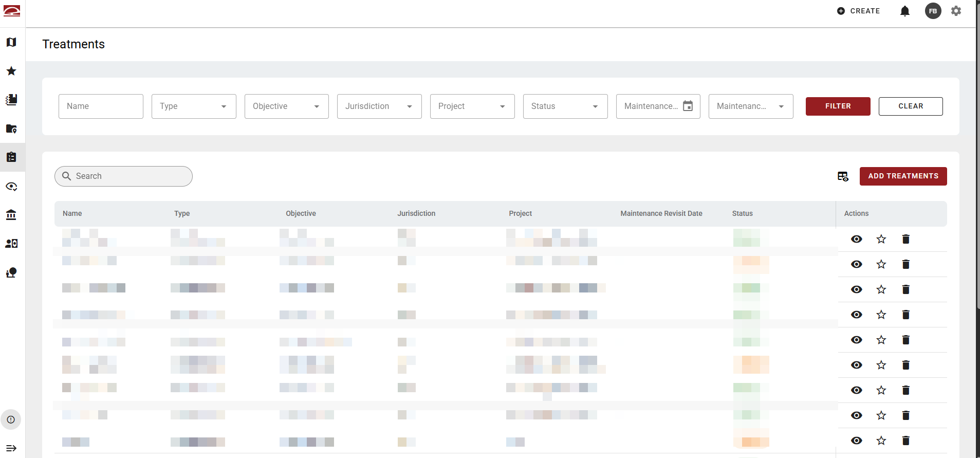Viewport: 980px width, 458px height.
Task: Delete the third treatment row
Action: [x=906, y=289]
